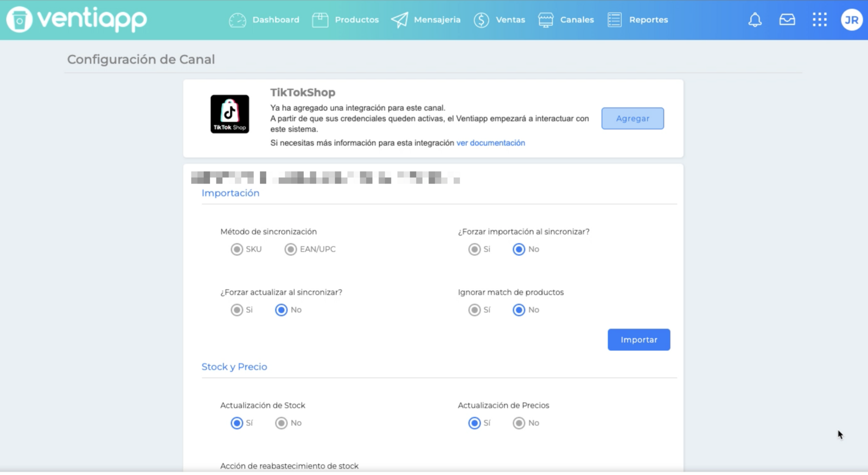Click the Reportes list icon

tap(615, 20)
